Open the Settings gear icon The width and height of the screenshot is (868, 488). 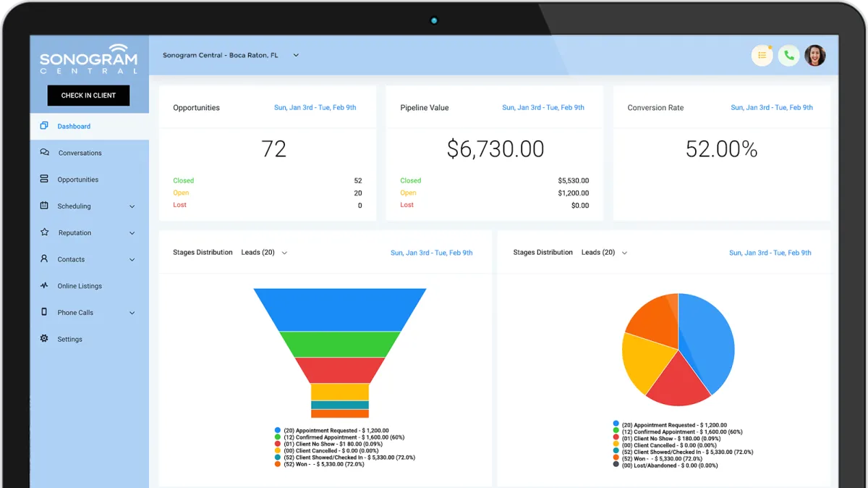click(x=44, y=339)
